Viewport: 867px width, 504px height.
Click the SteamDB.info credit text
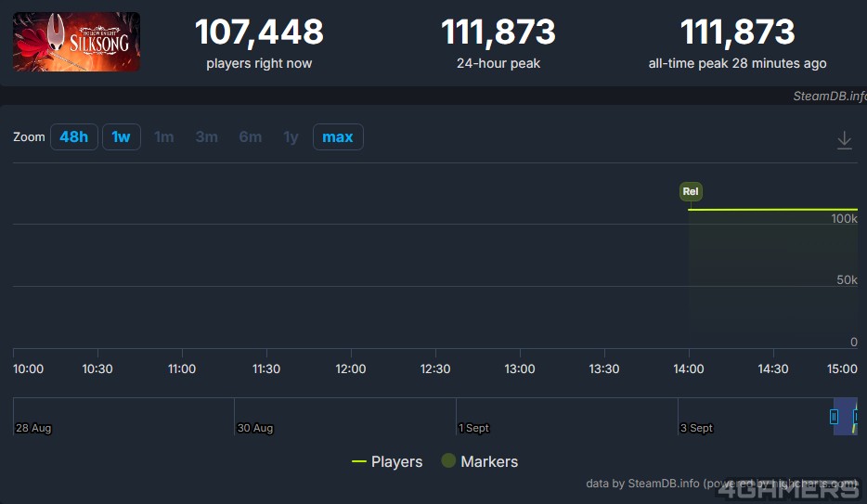pyautogui.click(x=830, y=97)
